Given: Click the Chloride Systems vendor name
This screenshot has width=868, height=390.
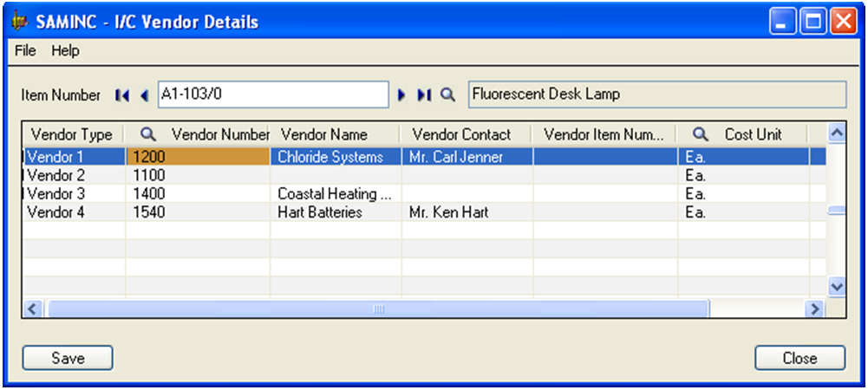Looking at the screenshot, I should [x=336, y=157].
